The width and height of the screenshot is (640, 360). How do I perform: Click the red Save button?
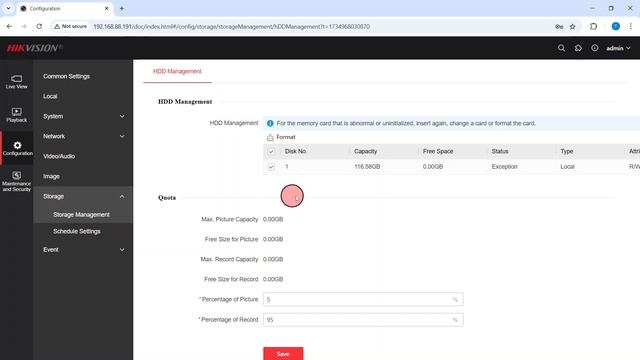pos(283,353)
